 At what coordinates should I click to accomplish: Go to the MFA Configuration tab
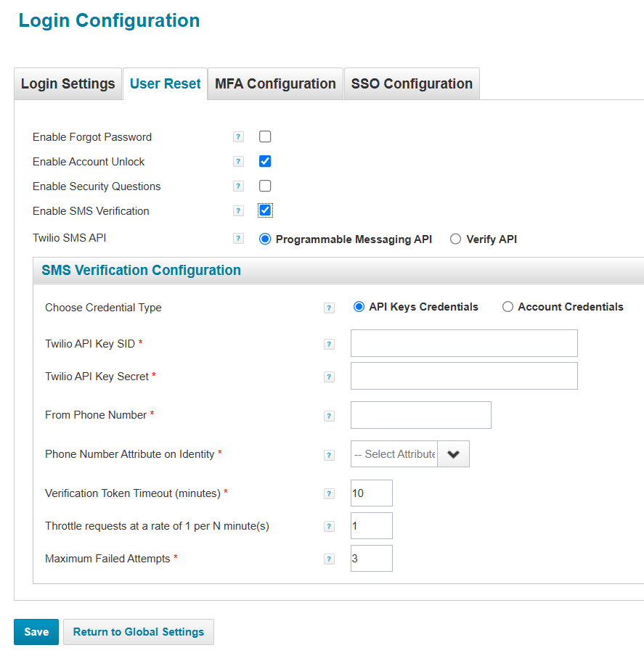tap(275, 83)
